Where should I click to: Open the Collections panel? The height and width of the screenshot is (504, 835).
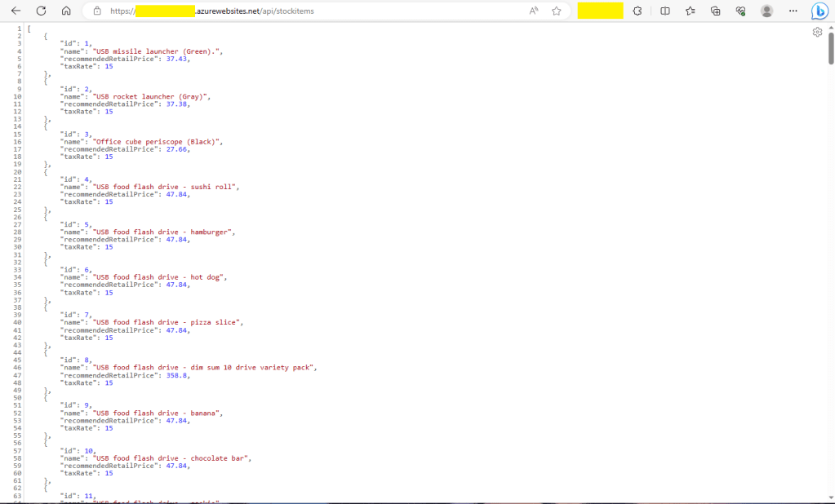coord(716,11)
